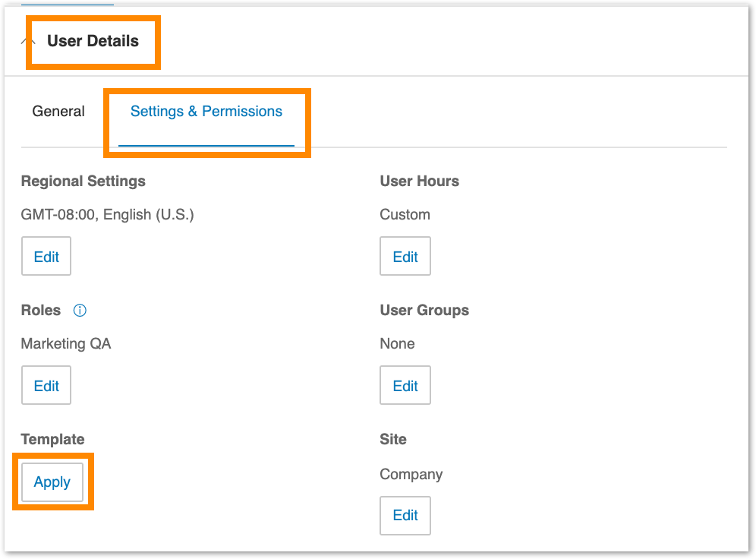Switch to the General tab
Viewport: 756px width, 559px height.
58,111
